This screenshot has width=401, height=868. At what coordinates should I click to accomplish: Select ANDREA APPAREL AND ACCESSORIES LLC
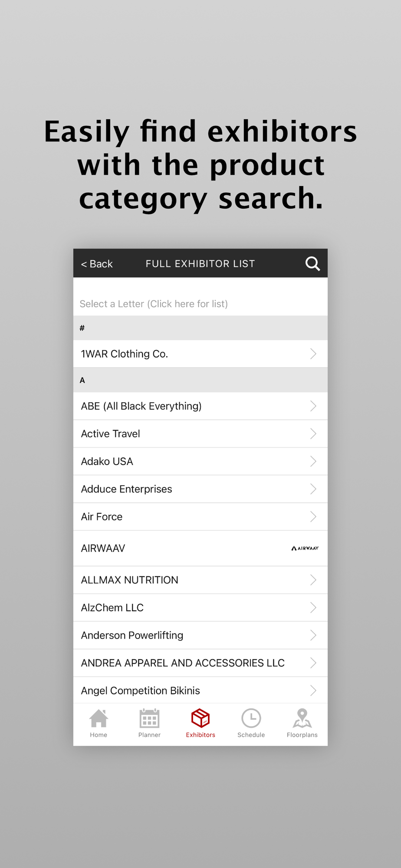tap(200, 663)
